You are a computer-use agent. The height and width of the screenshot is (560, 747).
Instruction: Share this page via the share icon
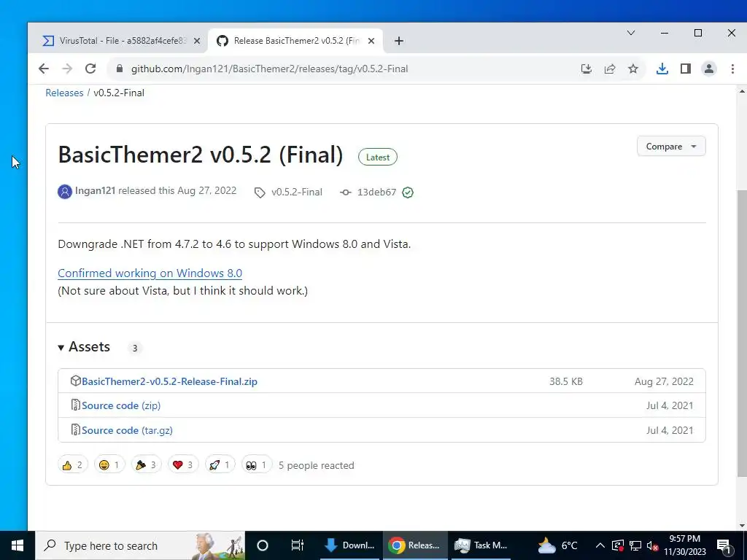(x=610, y=69)
